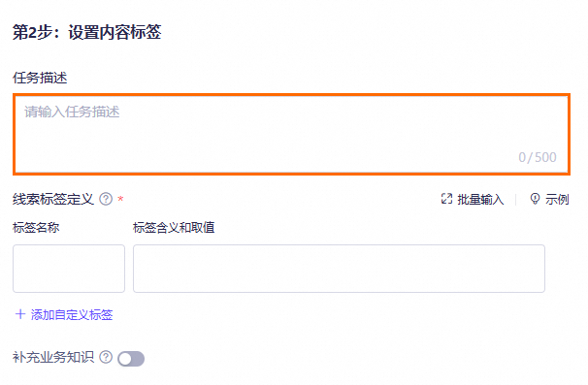Click the 任务描述 label

pyautogui.click(x=40, y=78)
